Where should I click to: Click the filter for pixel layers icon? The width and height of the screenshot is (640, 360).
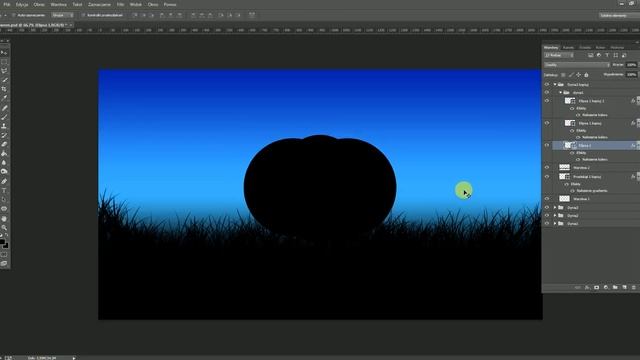591,55
